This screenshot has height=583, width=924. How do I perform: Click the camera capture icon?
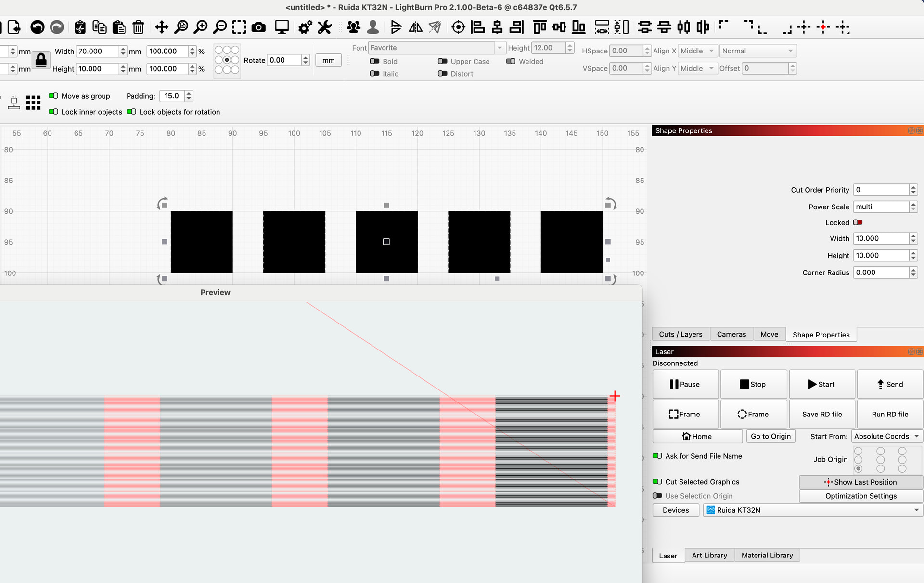[258, 27]
